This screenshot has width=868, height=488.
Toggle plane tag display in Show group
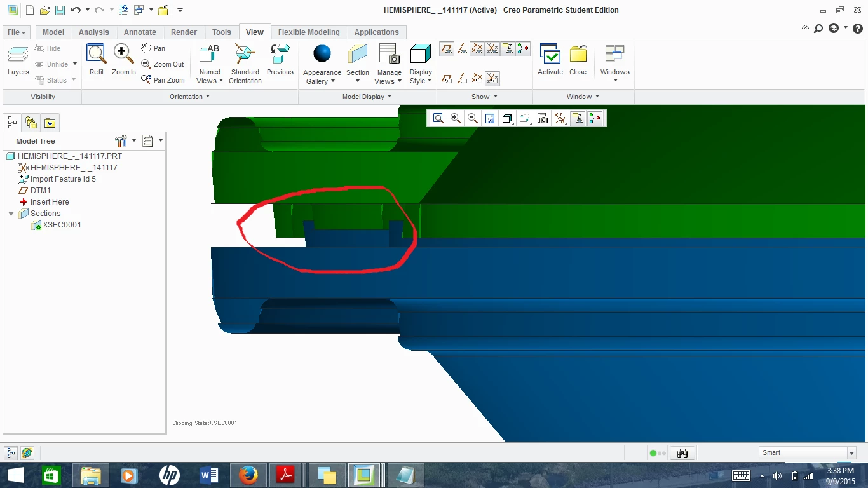pyautogui.click(x=447, y=78)
